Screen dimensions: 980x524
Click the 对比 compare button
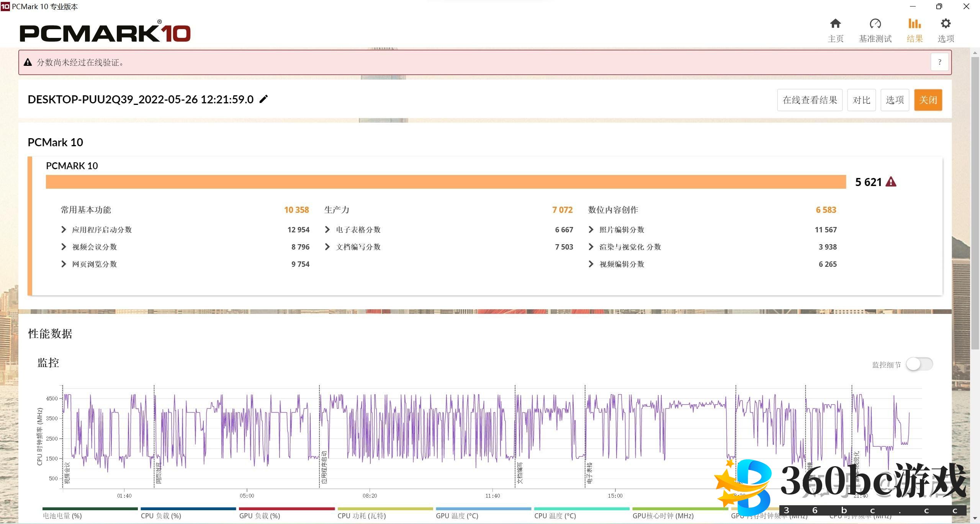point(861,100)
